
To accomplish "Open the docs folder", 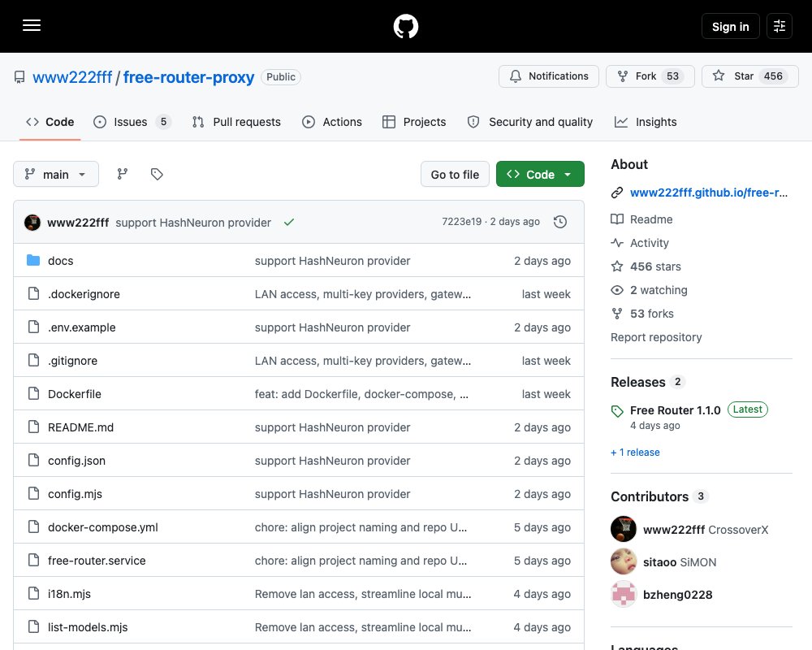I will 61,261.
